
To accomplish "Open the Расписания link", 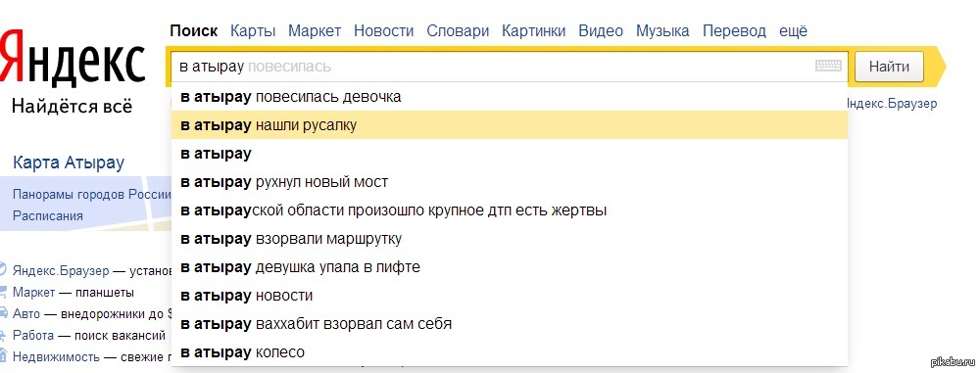I will (x=47, y=215).
